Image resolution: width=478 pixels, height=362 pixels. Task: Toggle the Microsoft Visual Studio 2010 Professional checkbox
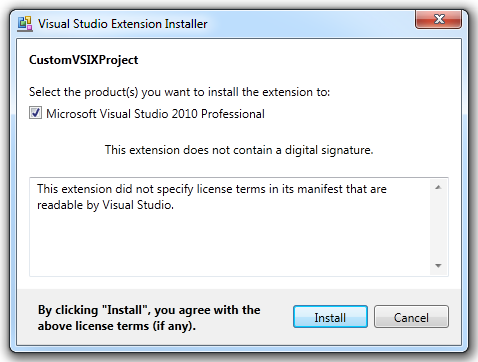pos(35,113)
